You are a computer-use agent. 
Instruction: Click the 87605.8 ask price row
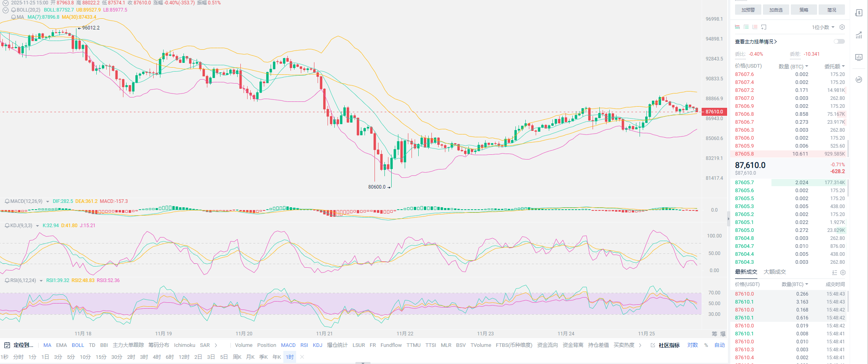click(x=744, y=154)
